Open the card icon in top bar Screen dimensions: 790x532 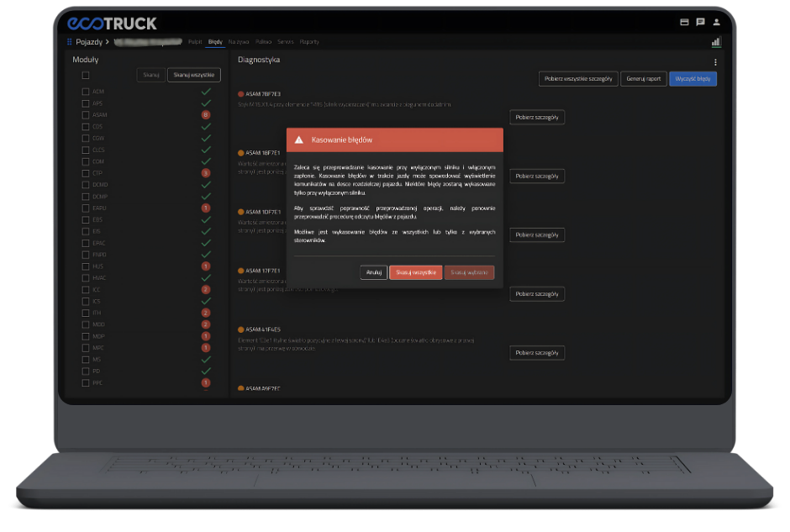685,23
